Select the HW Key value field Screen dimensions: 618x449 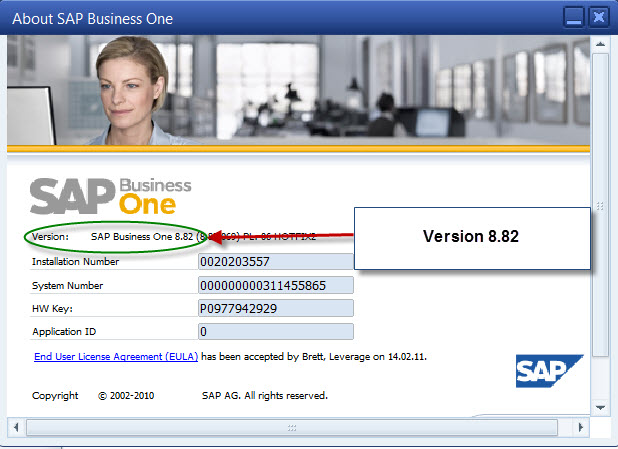pos(276,308)
